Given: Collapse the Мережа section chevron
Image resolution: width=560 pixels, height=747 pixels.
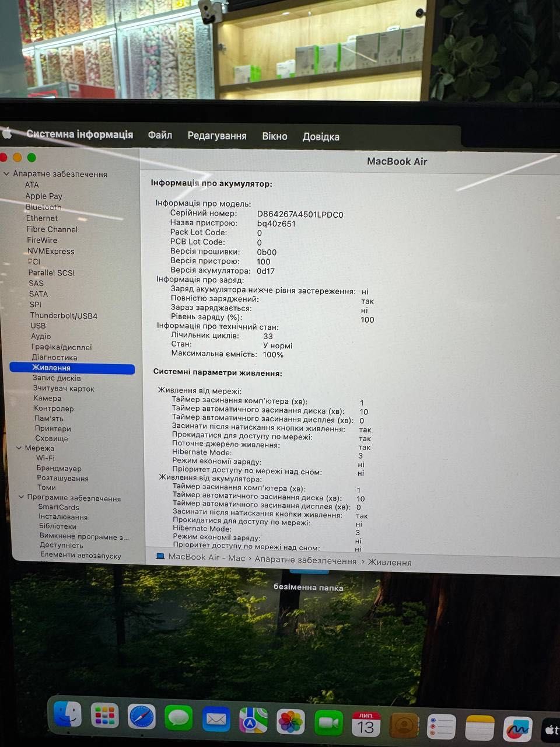Looking at the screenshot, I should [19, 448].
